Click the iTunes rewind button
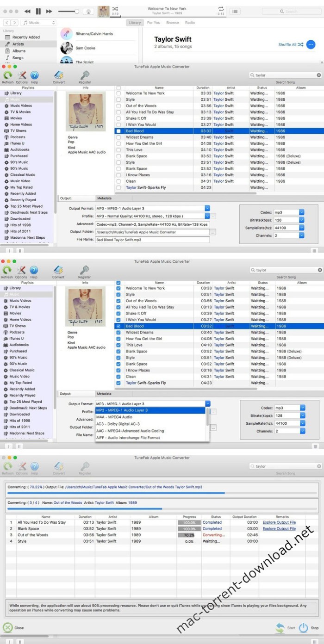Viewport: 324px width, 644px height. (27, 11)
